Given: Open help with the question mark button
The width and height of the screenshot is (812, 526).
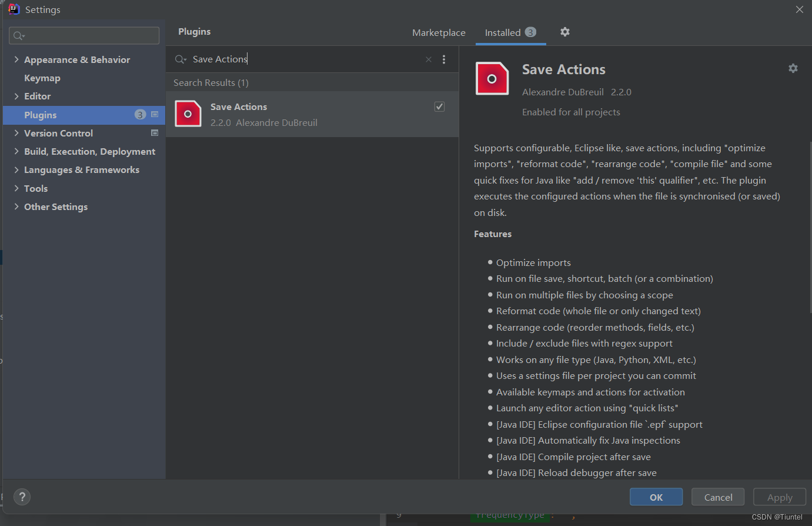Looking at the screenshot, I should pos(22,497).
